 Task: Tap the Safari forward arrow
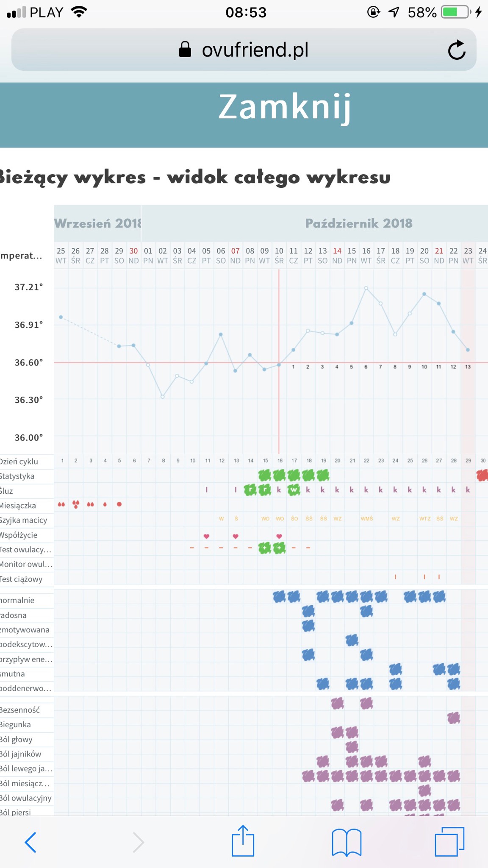(138, 842)
